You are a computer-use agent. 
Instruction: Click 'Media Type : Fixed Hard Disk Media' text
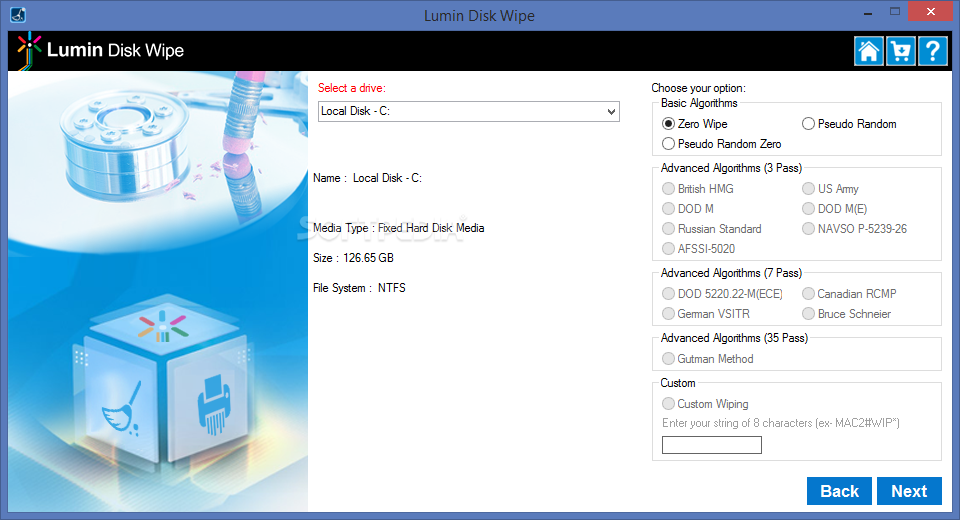coord(399,228)
